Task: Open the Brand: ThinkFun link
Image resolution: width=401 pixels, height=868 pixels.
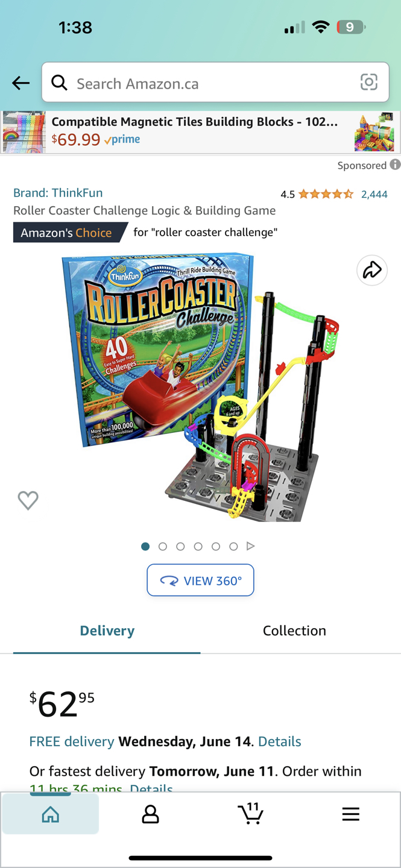Action: pos(58,193)
